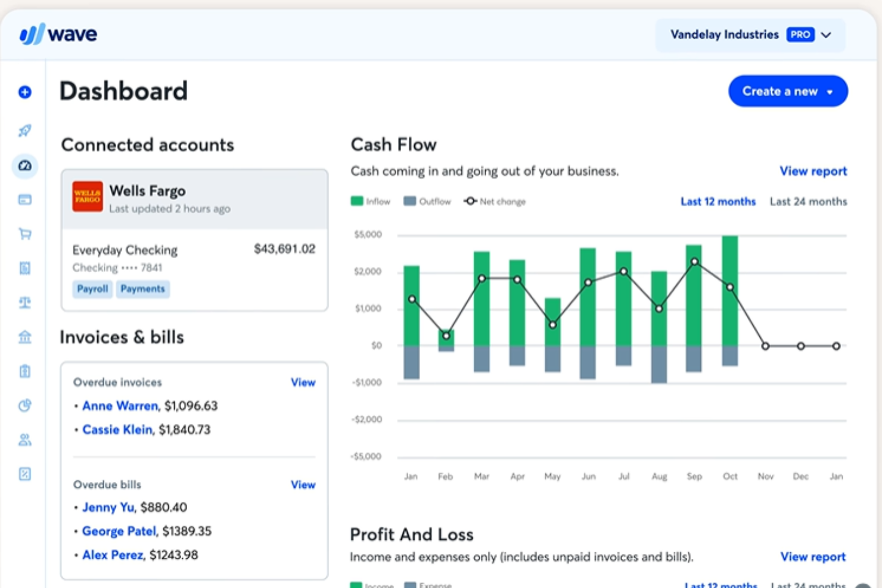Select the Last 24 months cash flow view

(808, 201)
